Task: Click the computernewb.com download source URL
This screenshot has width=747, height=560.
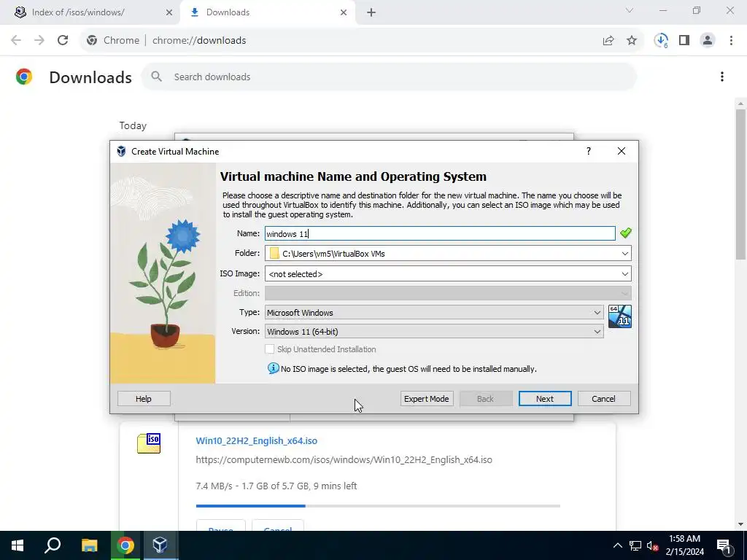Action: point(344,459)
